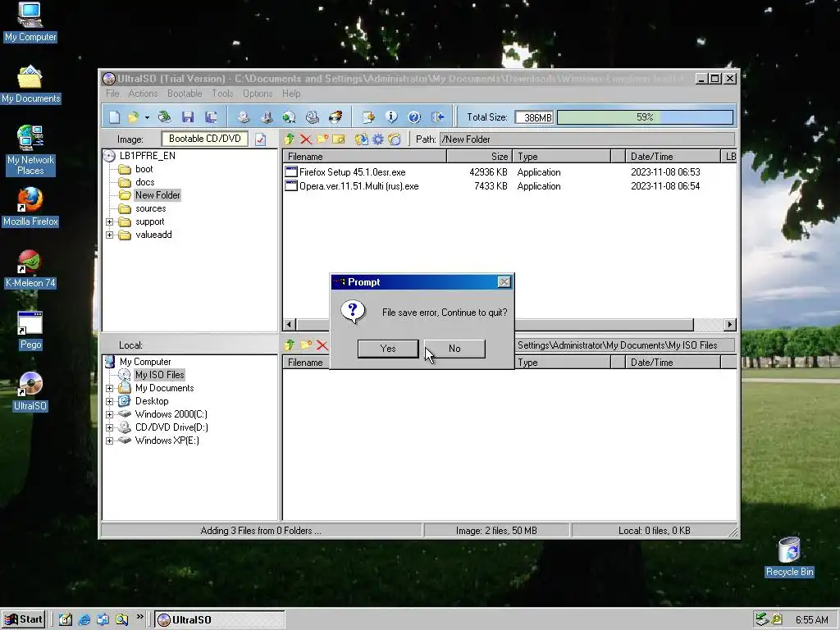
Task: Sort image list by Size column
Action: [x=479, y=157]
